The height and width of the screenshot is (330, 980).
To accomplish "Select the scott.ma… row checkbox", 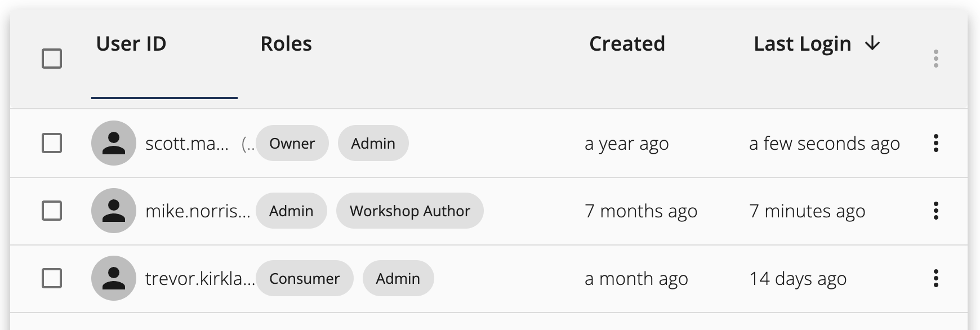I will coord(52,143).
